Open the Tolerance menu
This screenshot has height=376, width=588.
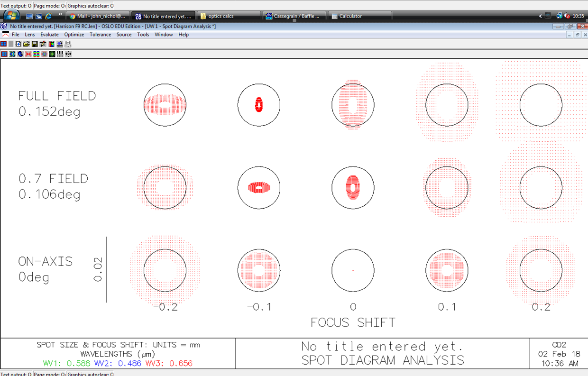(100, 35)
